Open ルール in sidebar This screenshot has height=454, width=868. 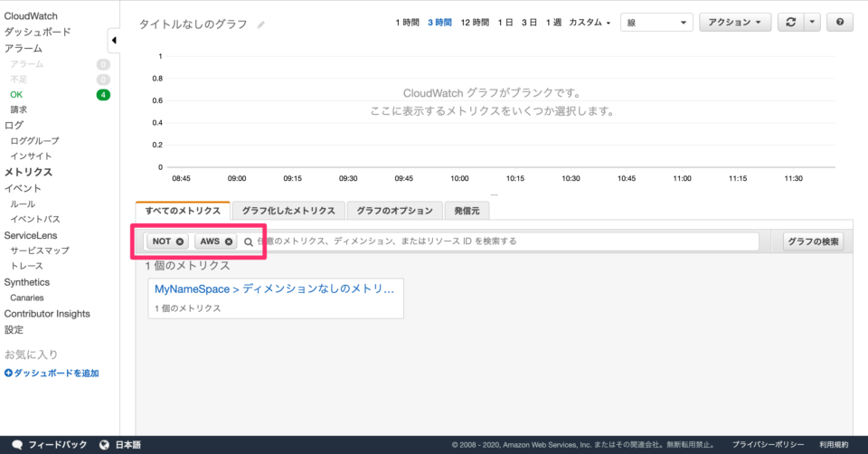click(23, 203)
